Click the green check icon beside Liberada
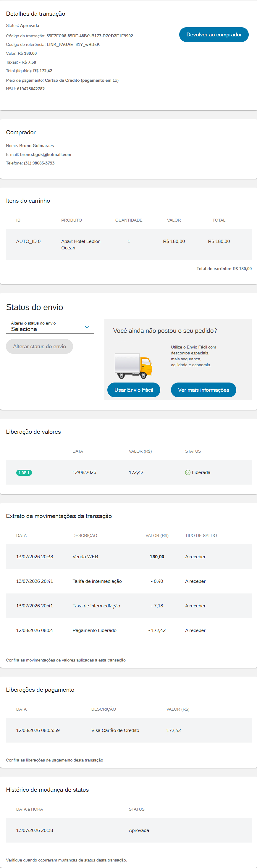Screen dimensions: 257x868 188,472
